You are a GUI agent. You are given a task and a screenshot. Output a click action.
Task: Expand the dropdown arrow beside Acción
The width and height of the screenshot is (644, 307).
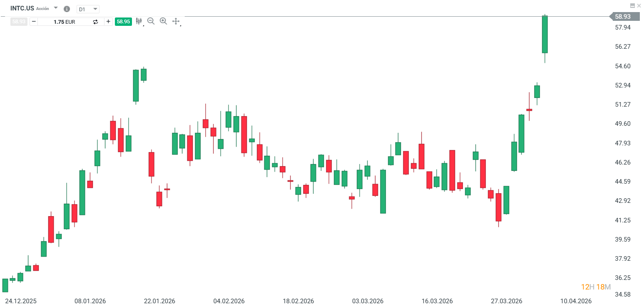pyautogui.click(x=56, y=8)
